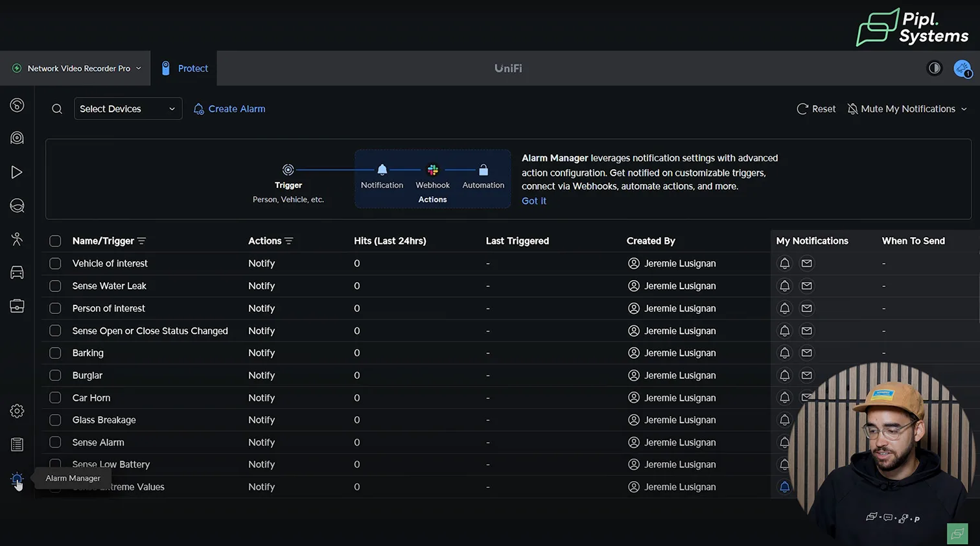Check the Car Horn row checkbox

[x=55, y=398]
